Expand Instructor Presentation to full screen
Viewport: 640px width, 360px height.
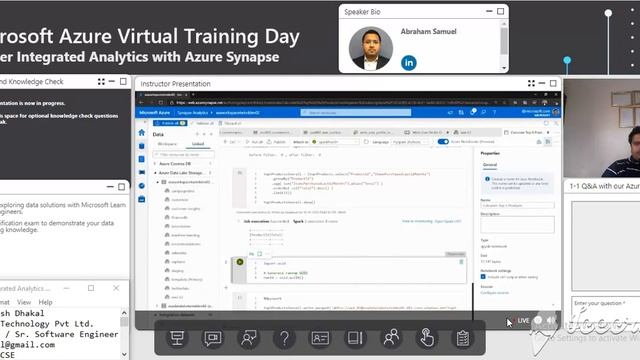531,83
